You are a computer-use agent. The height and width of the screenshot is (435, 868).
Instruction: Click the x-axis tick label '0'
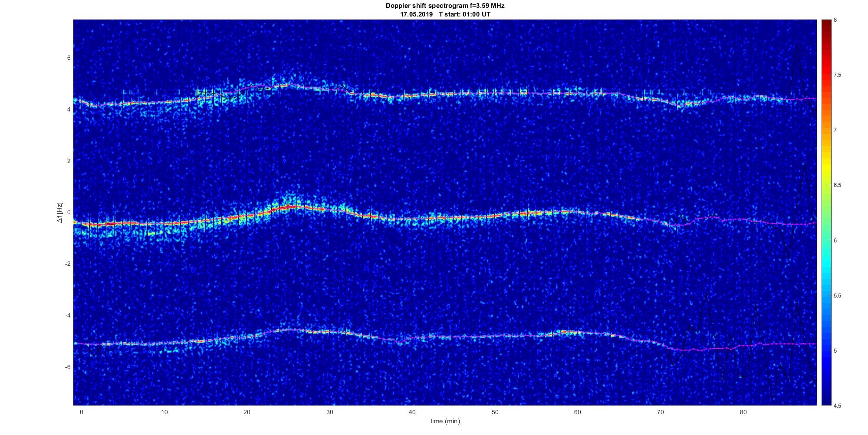[x=81, y=412]
